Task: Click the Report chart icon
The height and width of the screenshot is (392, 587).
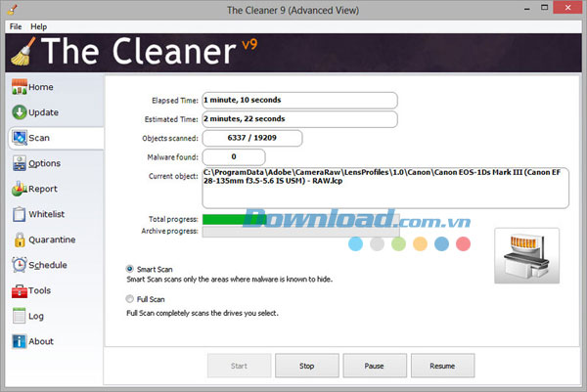Action: pos(20,189)
